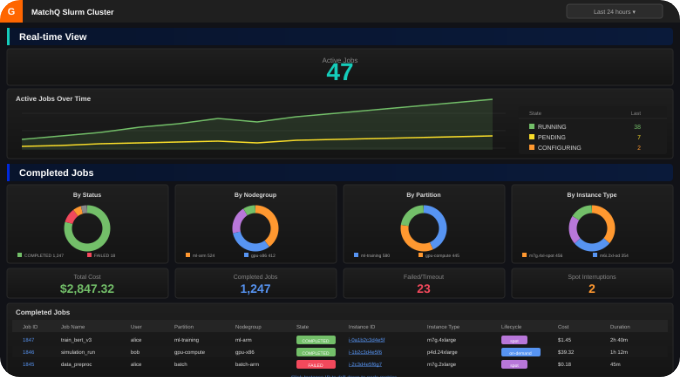
Task: Click the blue on-demand lifecycle badge
Action: coord(520,352)
